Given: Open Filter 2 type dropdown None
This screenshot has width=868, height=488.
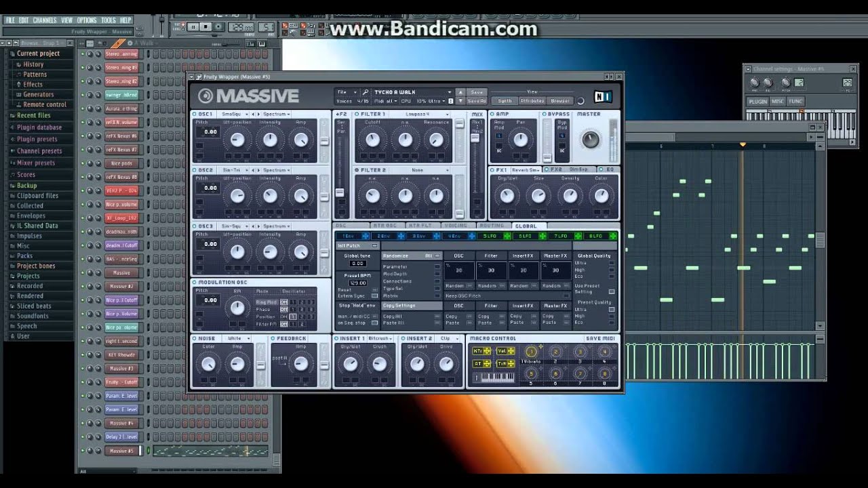Looking at the screenshot, I should [419, 170].
